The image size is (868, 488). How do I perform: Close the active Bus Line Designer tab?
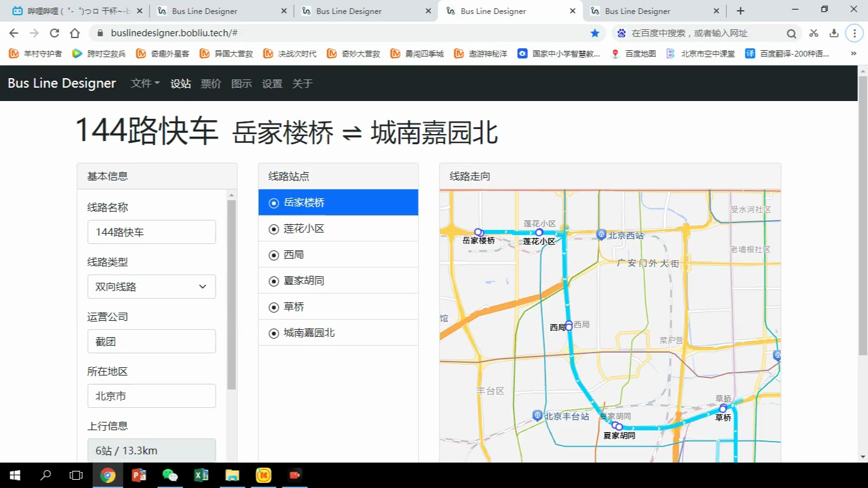pyautogui.click(x=572, y=11)
